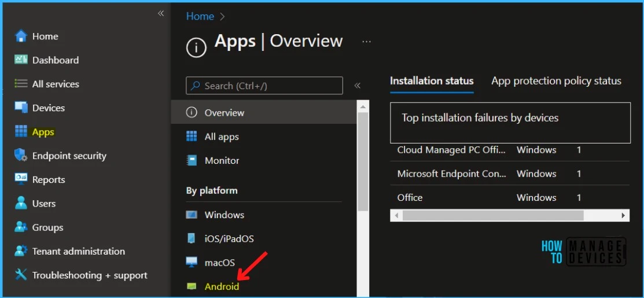Viewport: 644px width, 298px height.
Task: Click the Groups people icon
Action: [21, 227]
